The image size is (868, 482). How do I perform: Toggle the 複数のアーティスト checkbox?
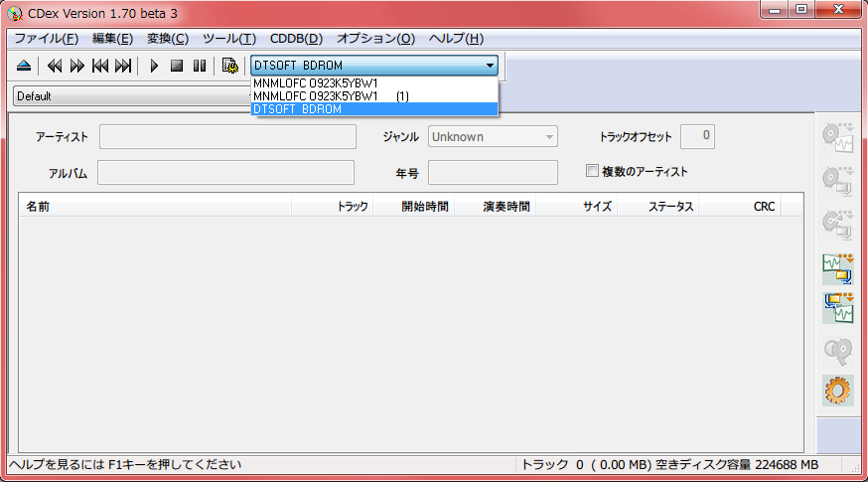[x=592, y=171]
